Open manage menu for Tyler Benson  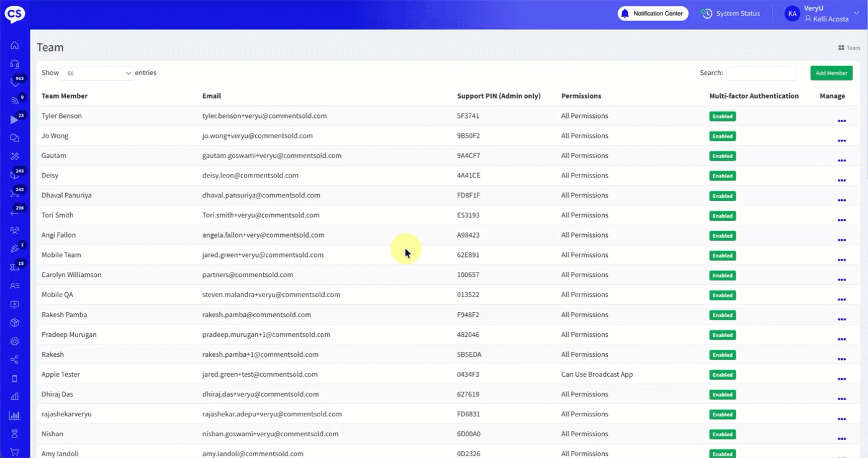842,121
